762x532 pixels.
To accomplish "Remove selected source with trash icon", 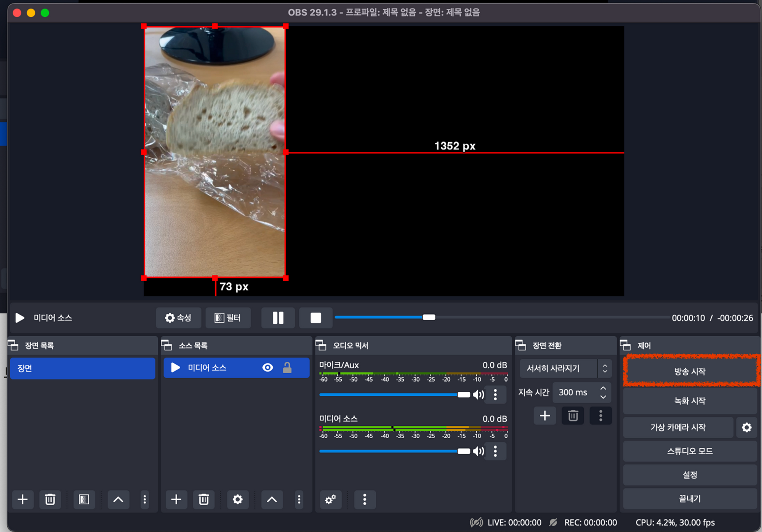I will click(203, 499).
